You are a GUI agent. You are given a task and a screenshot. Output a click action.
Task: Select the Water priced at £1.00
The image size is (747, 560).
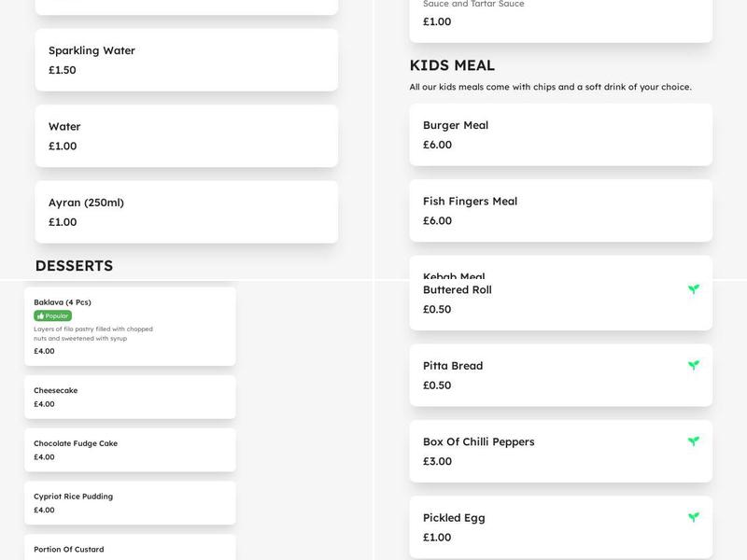(x=185, y=135)
